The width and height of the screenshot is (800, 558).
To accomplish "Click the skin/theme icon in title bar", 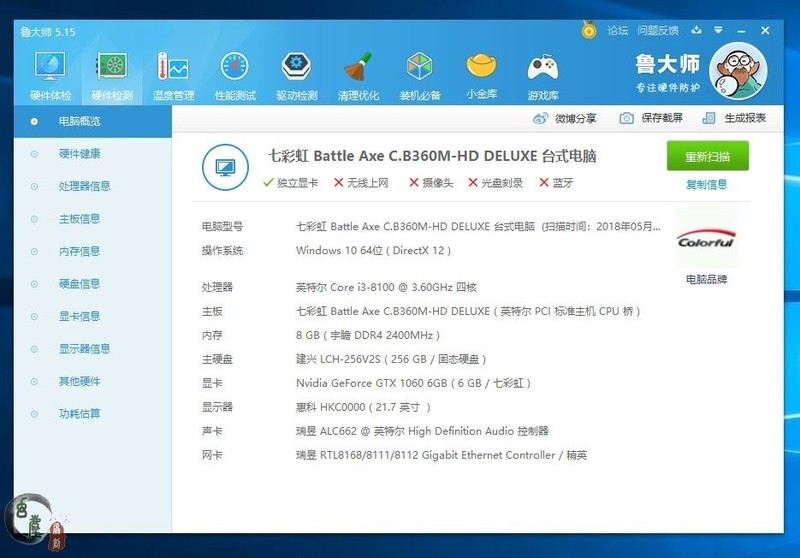I will (696, 30).
